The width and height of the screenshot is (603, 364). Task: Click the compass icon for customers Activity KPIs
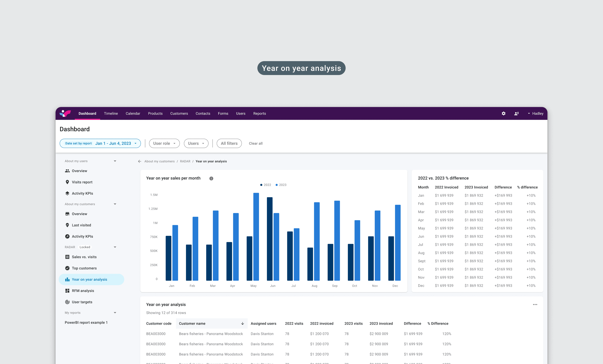point(67,237)
